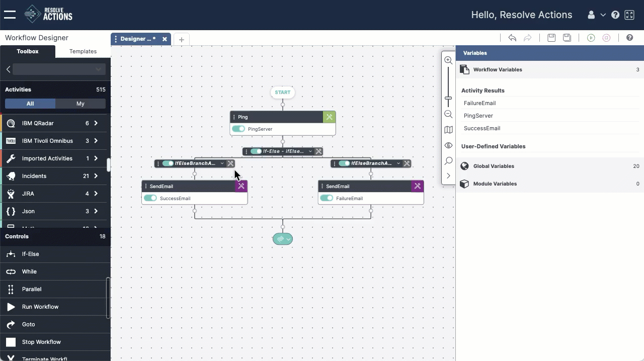The width and height of the screenshot is (644, 361).
Task: Open the minimap view icon
Action: [x=448, y=130]
